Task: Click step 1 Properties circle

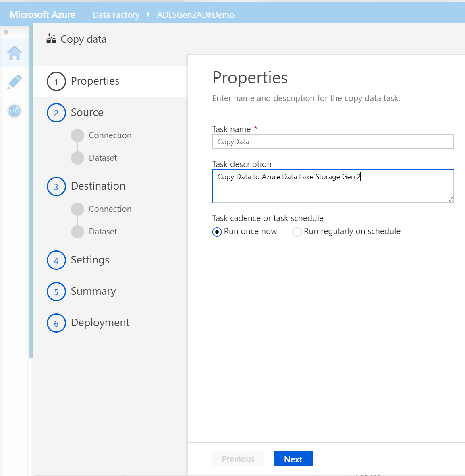Action: (56, 81)
